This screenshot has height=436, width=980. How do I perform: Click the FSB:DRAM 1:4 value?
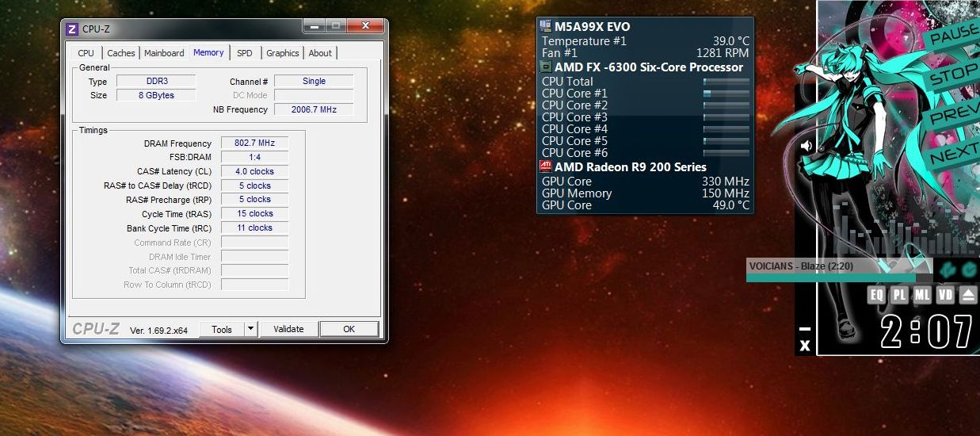click(x=254, y=157)
